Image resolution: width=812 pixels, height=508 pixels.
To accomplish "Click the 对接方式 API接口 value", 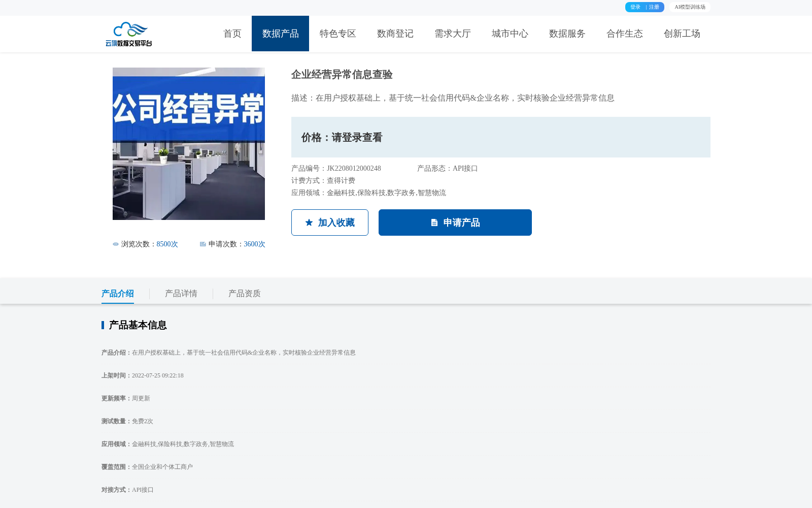I will (143, 490).
